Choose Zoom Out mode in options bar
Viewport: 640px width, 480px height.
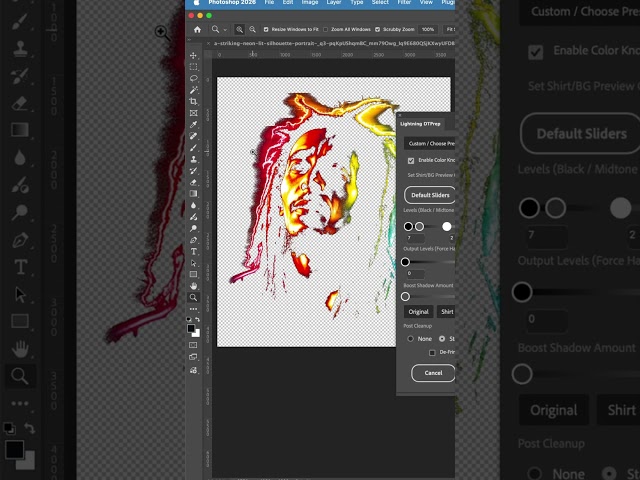[253, 29]
